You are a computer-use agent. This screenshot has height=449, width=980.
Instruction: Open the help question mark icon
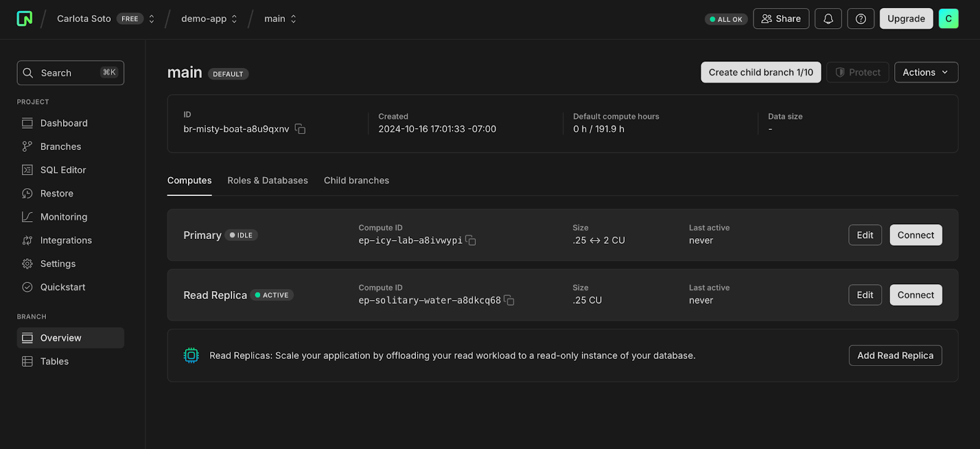(861, 19)
